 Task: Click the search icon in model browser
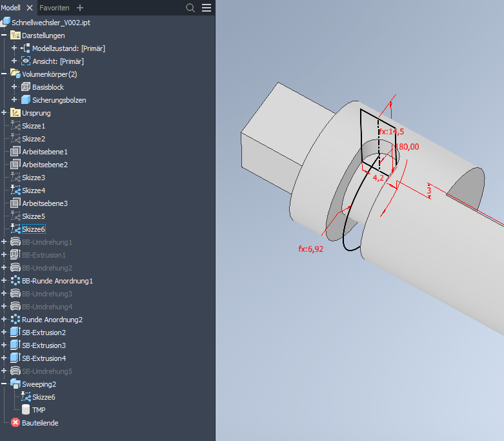[190, 8]
